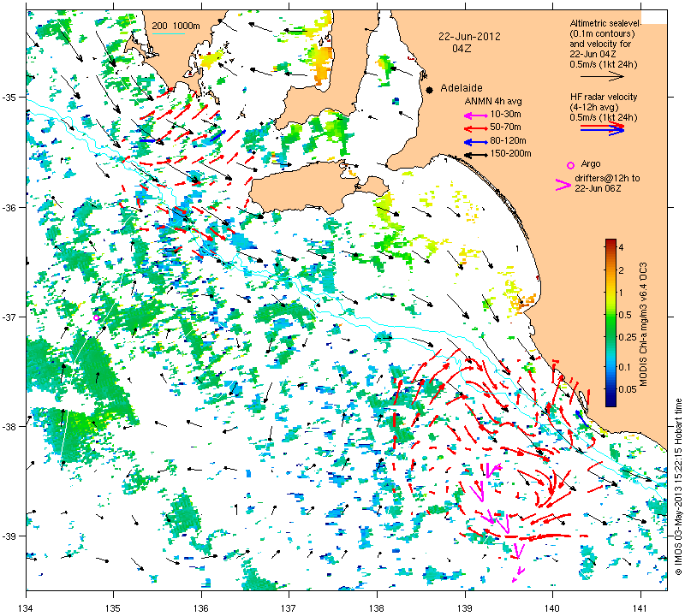Click the latitude tick label -35

(14, 97)
